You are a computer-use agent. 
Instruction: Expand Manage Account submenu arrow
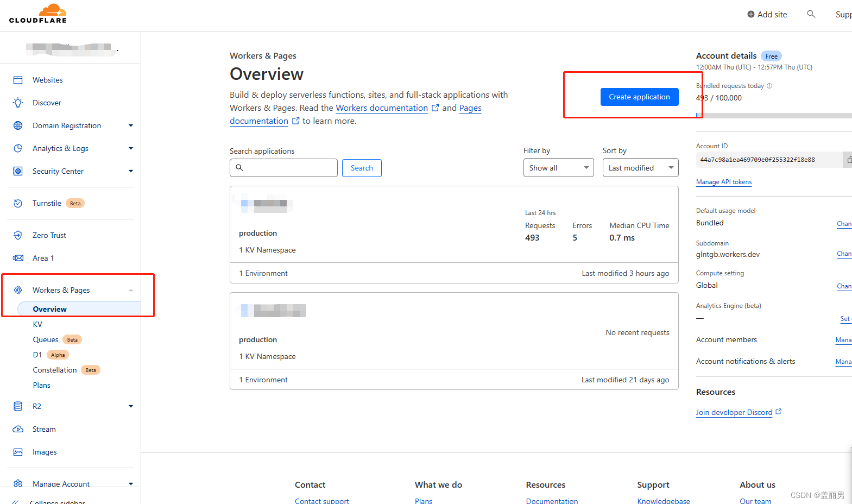pyautogui.click(x=131, y=483)
